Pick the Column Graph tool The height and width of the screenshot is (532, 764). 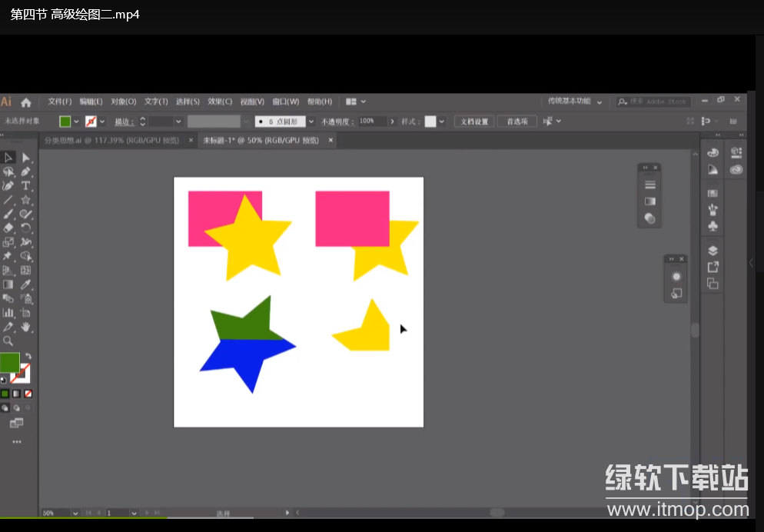(8, 313)
